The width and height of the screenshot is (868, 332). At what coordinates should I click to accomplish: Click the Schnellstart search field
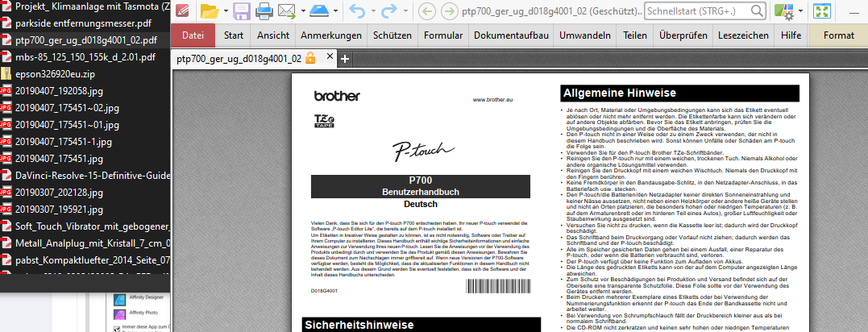705,11
